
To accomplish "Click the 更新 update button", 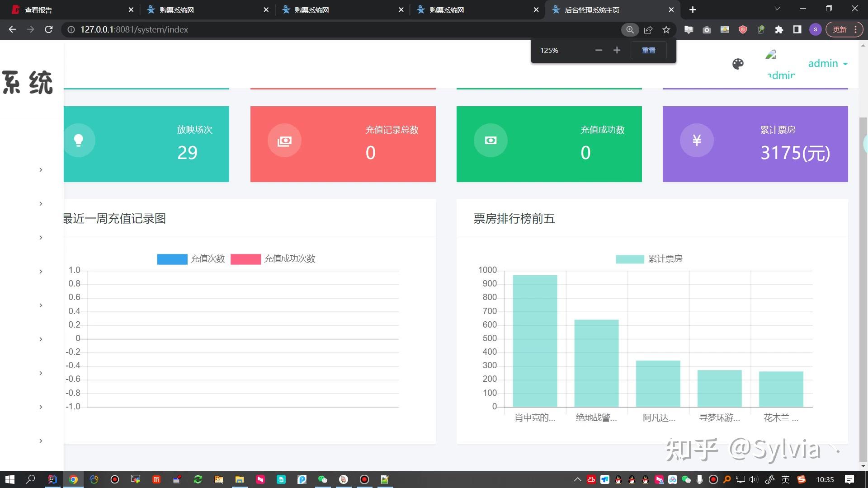I will tap(844, 29).
